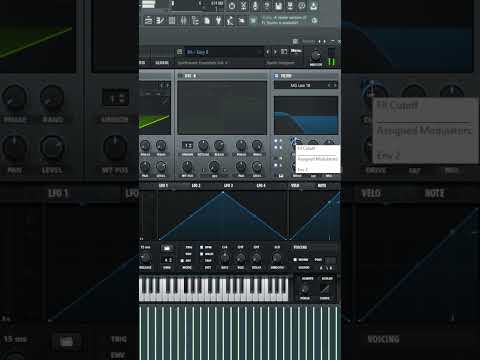The width and height of the screenshot is (480, 360).
Task: Click the question mark help icon
Action: (267, 6)
